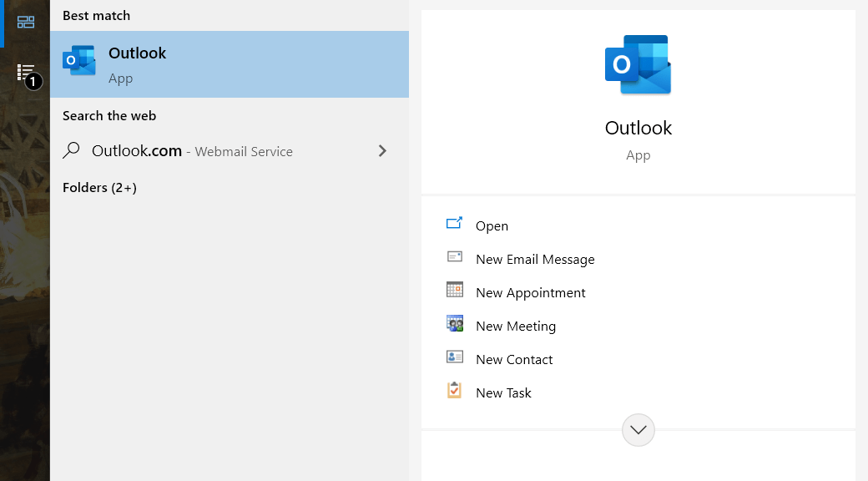Click the large Outlook logo
This screenshot has width=868, height=481.
[x=638, y=64]
